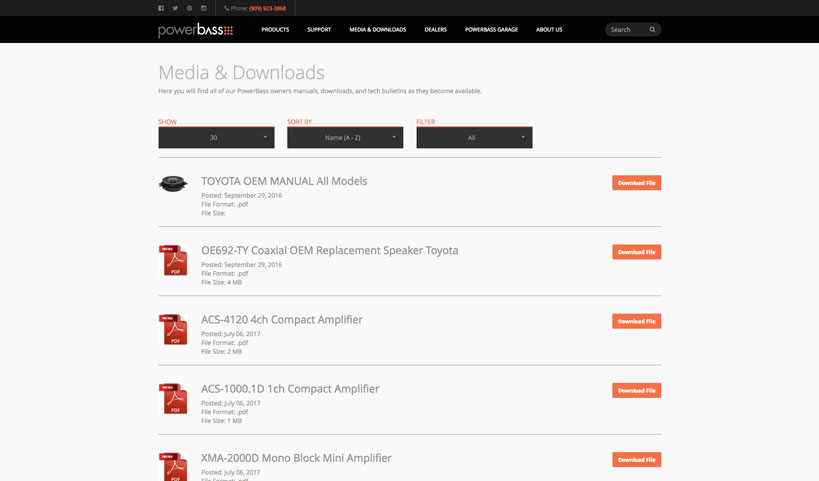Open the About Us menu item
This screenshot has width=819, height=481.
[x=549, y=30]
